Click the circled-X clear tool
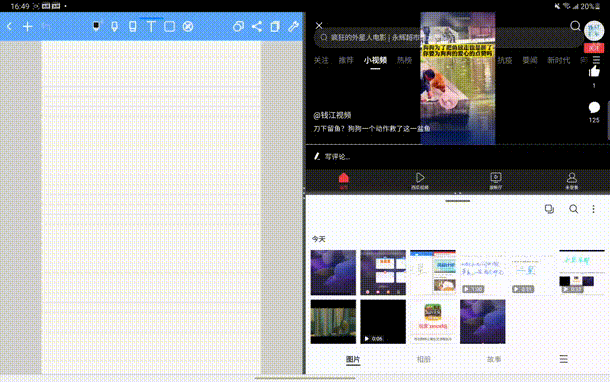Viewport: 610px width, 382px height. [188, 26]
